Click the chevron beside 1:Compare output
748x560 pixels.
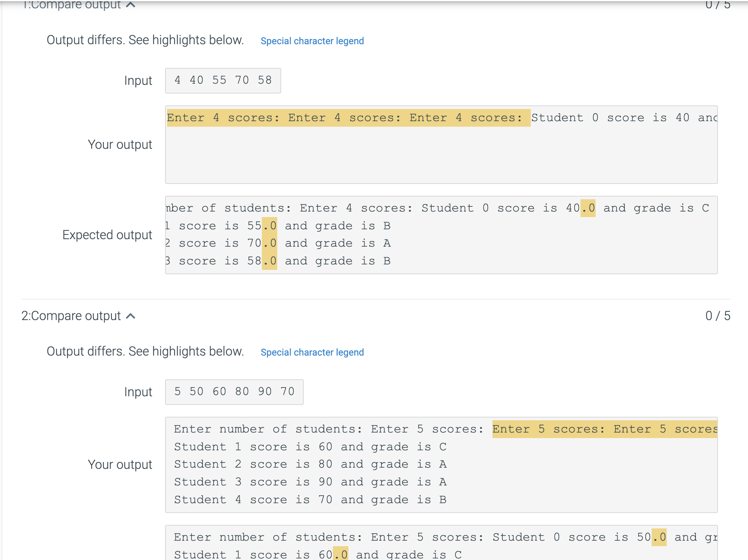(x=130, y=5)
